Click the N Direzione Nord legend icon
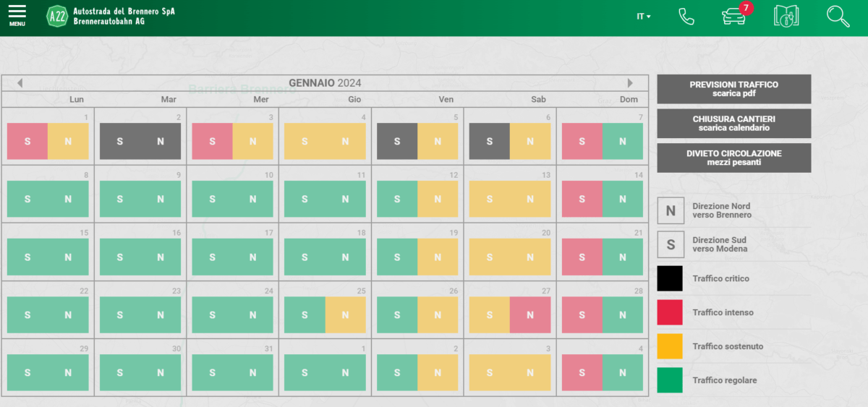Viewport: 868px width, 407px height. coord(670,210)
